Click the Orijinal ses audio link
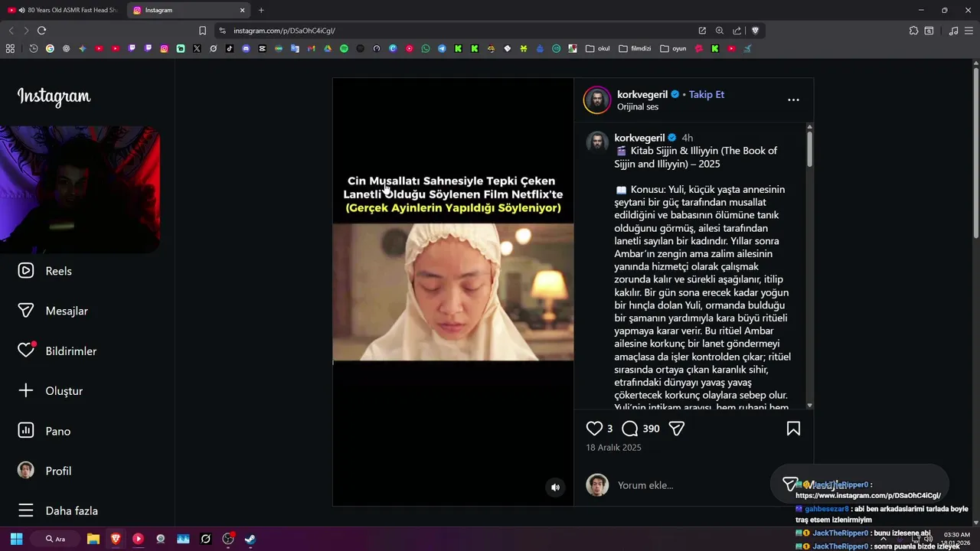980x551 pixels. tap(638, 107)
